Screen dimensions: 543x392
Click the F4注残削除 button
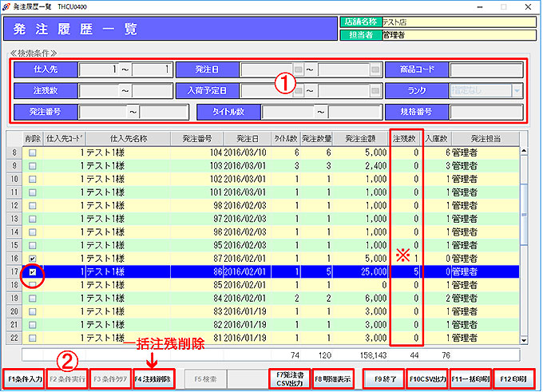[x=153, y=378]
